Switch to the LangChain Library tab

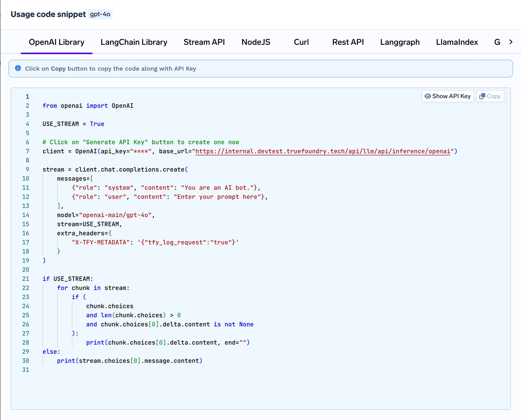[x=134, y=42]
